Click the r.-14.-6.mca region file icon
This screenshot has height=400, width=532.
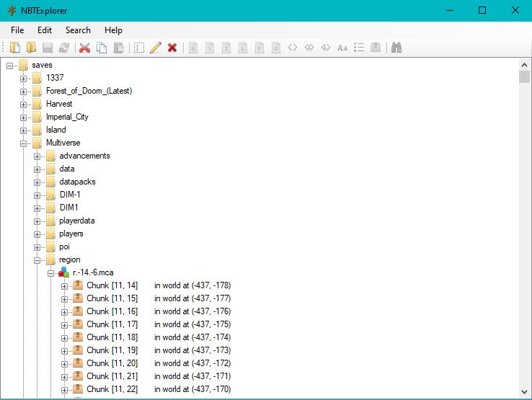point(63,272)
